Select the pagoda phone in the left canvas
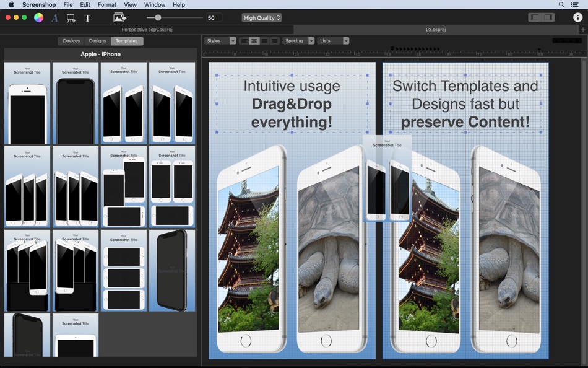588x368 pixels. [252, 248]
